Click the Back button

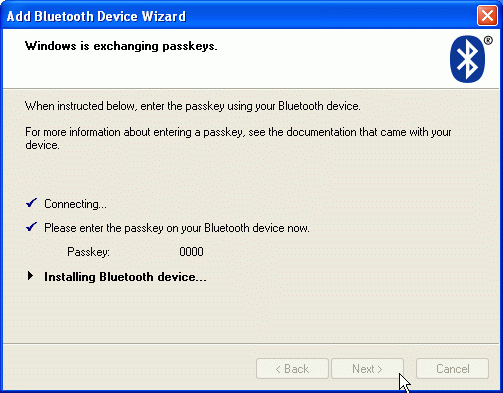(292, 369)
